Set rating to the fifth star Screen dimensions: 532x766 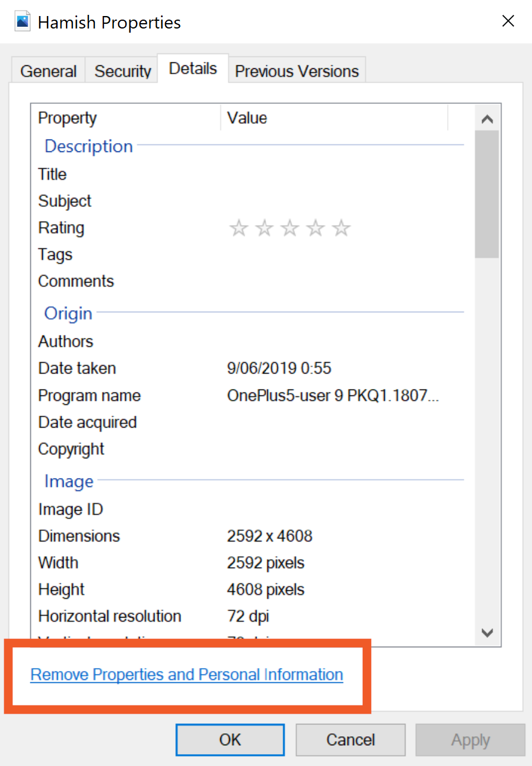[x=341, y=228]
